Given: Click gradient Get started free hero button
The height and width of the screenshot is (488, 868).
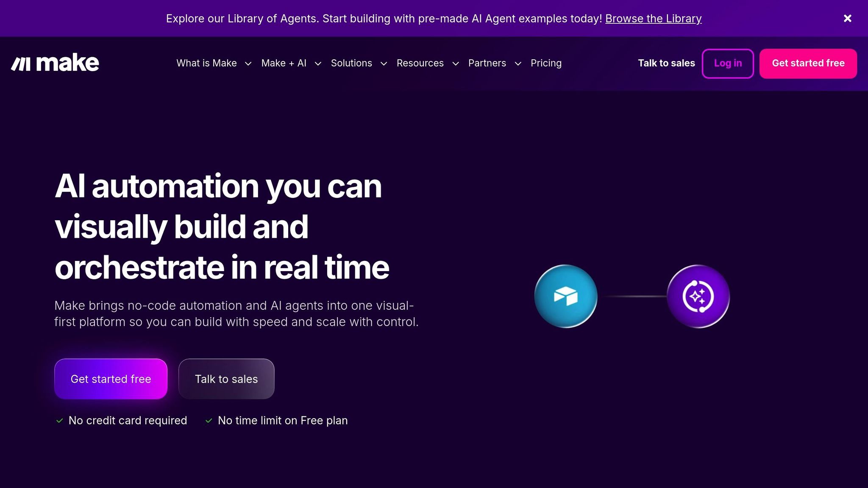Looking at the screenshot, I should pos(111,379).
